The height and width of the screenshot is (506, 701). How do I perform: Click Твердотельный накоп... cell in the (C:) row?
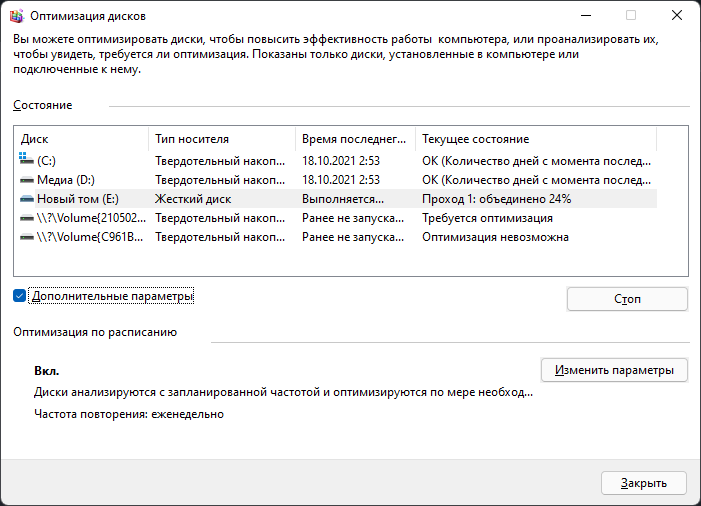220,161
